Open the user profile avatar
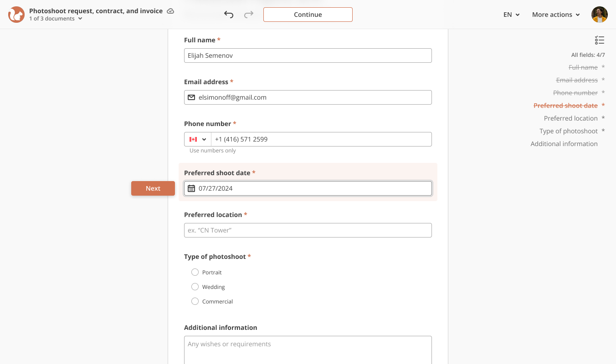The image size is (616, 364). point(600,15)
